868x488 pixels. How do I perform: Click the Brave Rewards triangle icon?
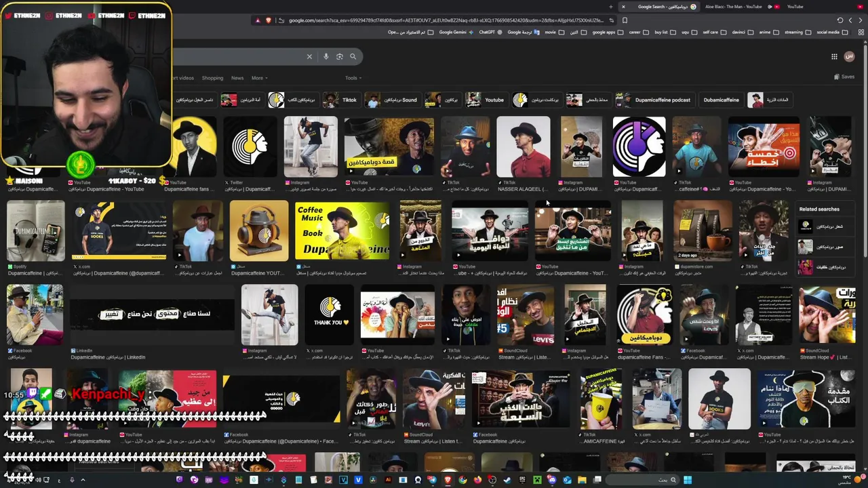pyautogui.click(x=258, y=20)
